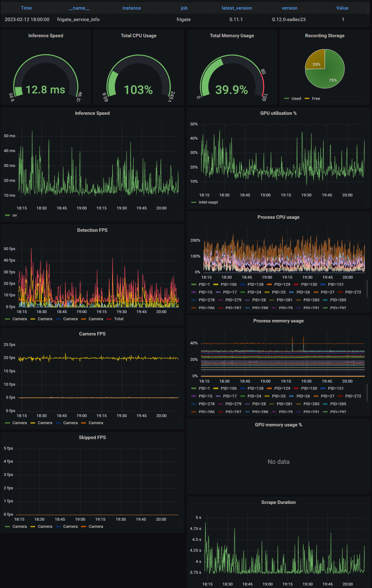Isolate PID=272 in Process memory usage legend
The height and width of the screenshot is (588, 372).
(x=353, y=396)
